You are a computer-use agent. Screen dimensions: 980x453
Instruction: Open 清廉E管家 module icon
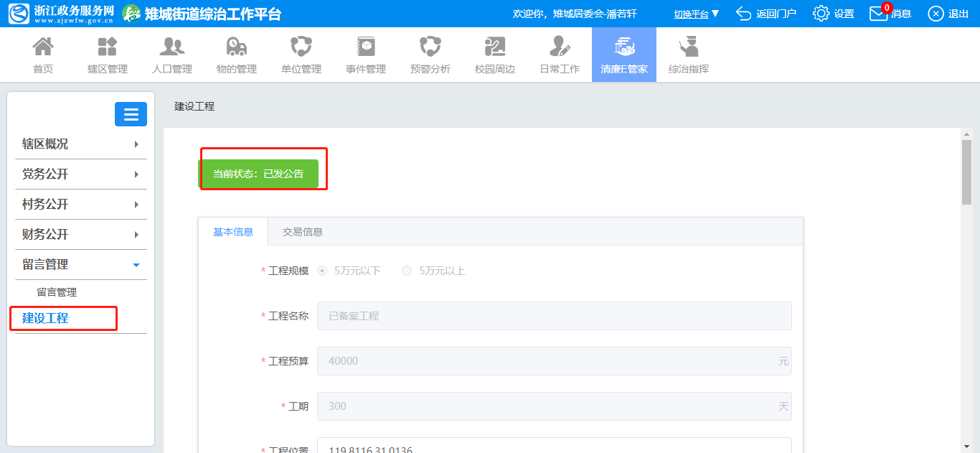[x=624, y=47]
